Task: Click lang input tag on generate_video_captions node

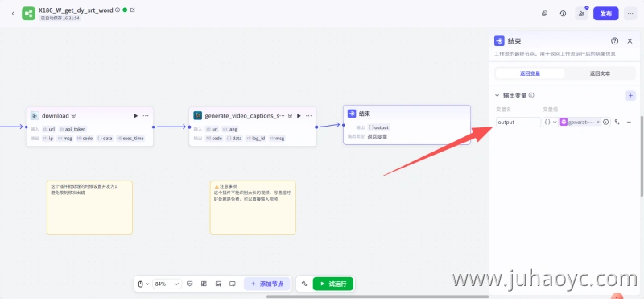Action: pos(229,129)
